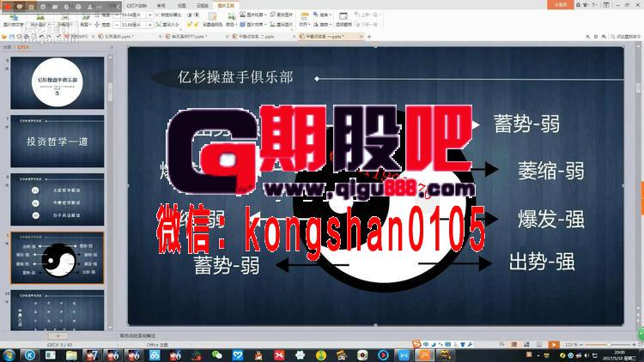Select the 亿杉操盘手俱乐部 title slide thumbnail
The width and height of the screenshot is (644, 362).
click(x=57, y=82)
